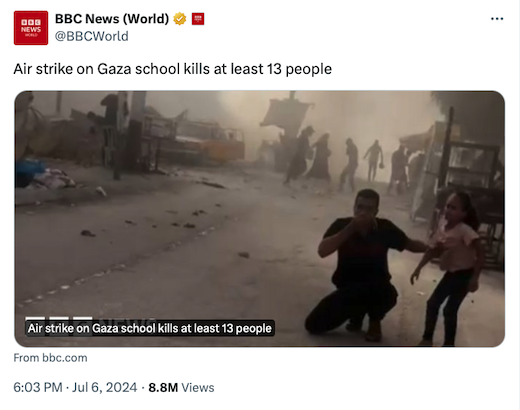Click the BBC News World profile avatar
Screen dimensions: 520x410
point(31,28)
